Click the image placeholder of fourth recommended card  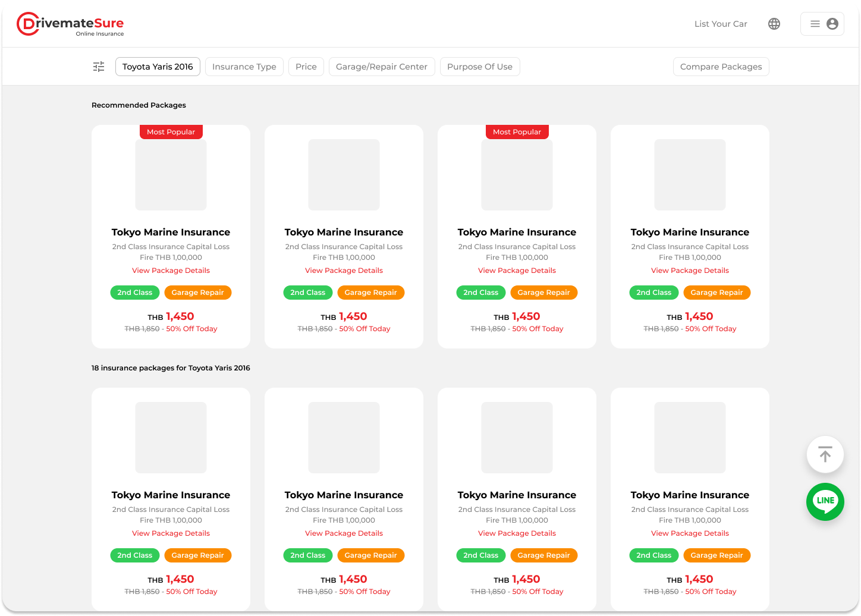coord(690,175)
